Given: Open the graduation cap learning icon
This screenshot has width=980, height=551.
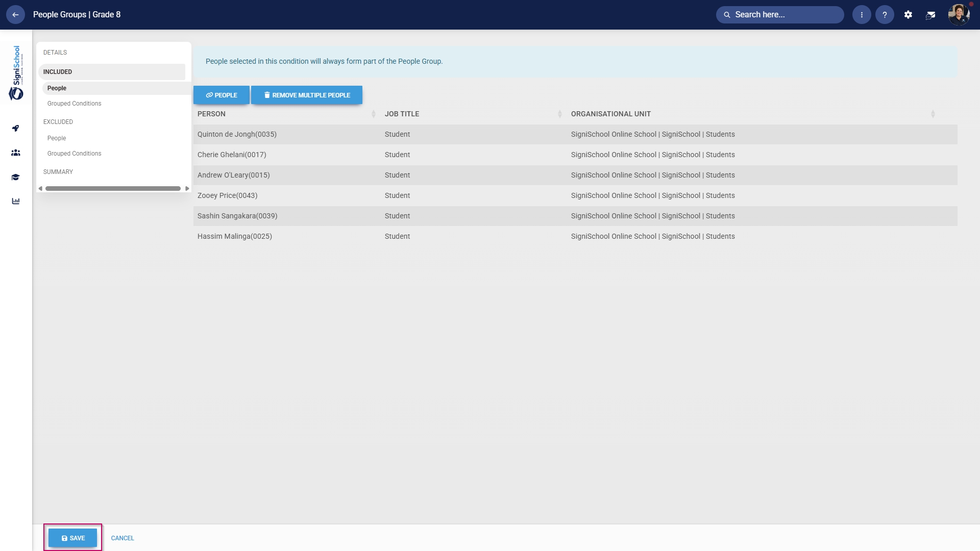Looking at the screenshot, I should point(16,177).
